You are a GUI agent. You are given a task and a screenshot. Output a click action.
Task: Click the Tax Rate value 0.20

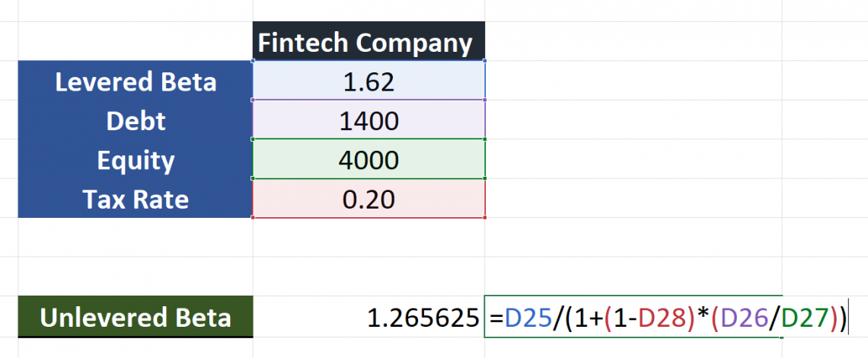click(x=369, y=200)
